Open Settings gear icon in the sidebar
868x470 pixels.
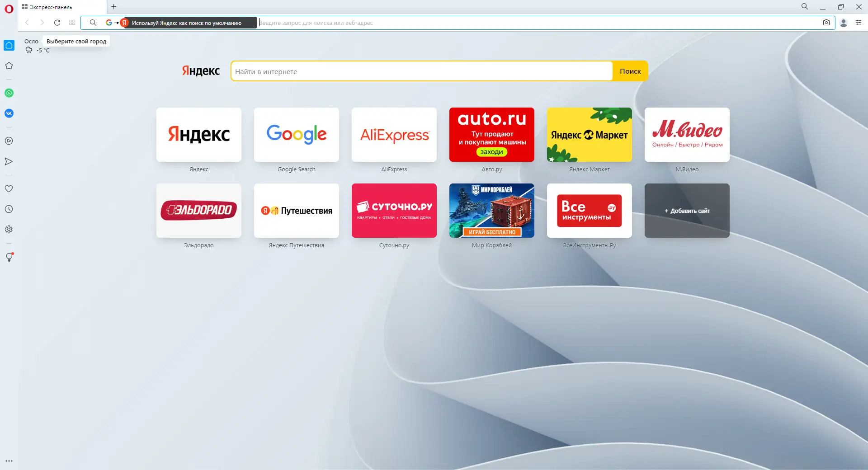click(9, 230)
